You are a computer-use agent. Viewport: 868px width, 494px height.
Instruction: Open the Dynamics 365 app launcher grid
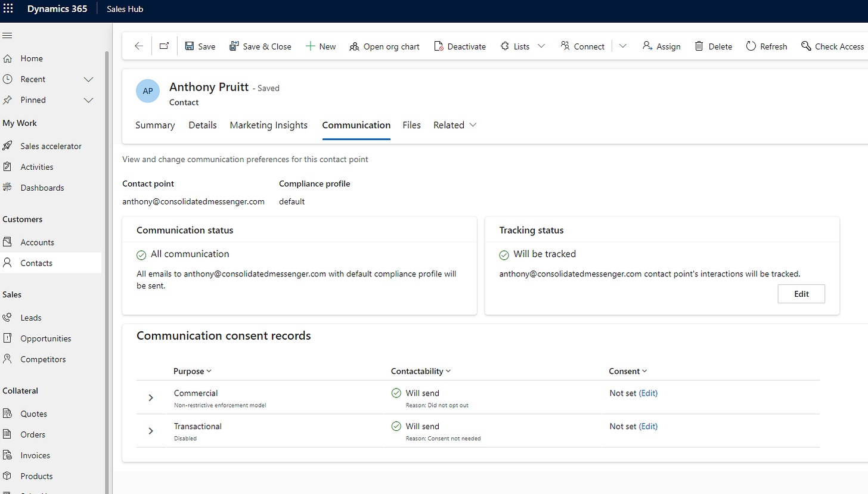pos(8,9)
